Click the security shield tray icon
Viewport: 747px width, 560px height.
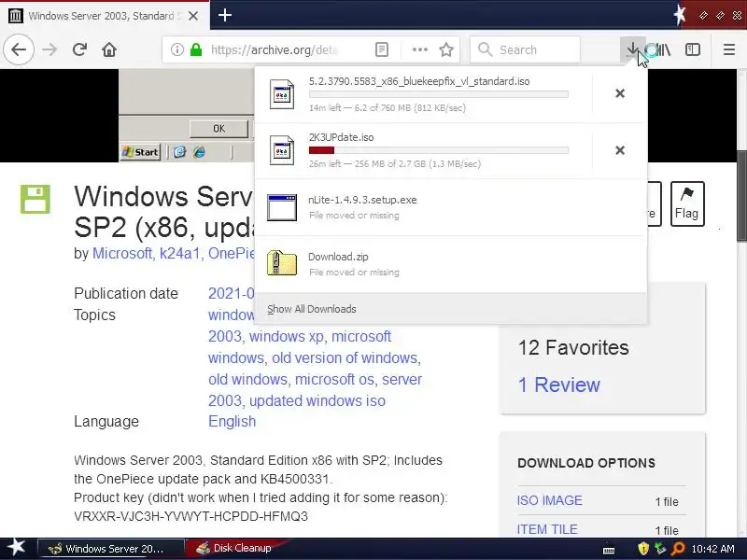(x=643, y=549)
